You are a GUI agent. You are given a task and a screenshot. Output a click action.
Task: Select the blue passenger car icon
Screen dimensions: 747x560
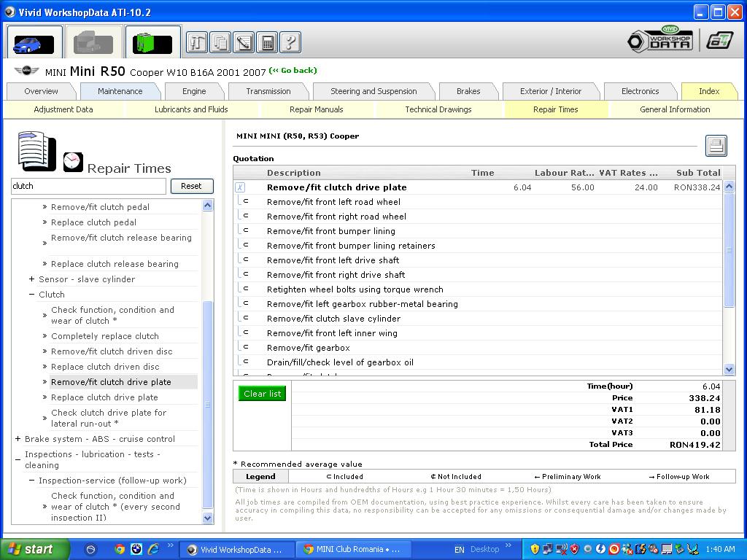click(x=34, y=44)
